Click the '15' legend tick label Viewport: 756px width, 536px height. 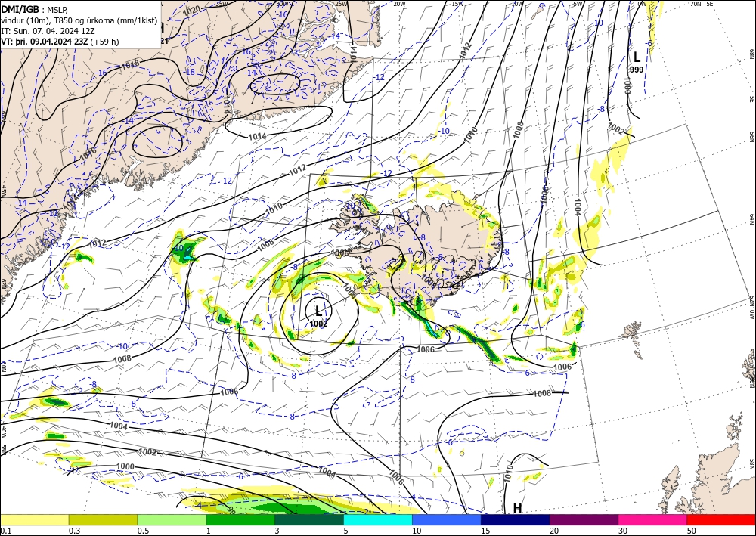pyautogui.click(x=485, y=531)
